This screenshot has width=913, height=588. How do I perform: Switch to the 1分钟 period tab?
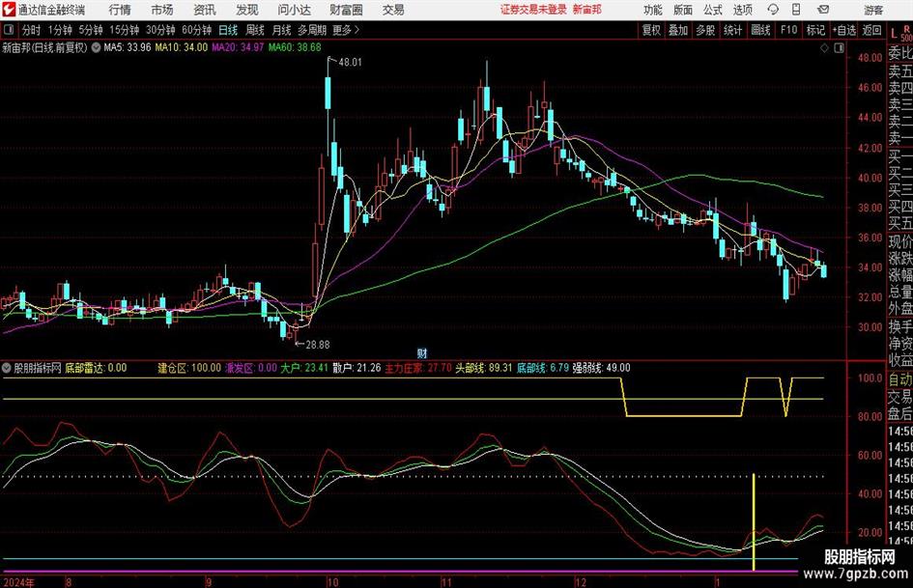point(60,30)
